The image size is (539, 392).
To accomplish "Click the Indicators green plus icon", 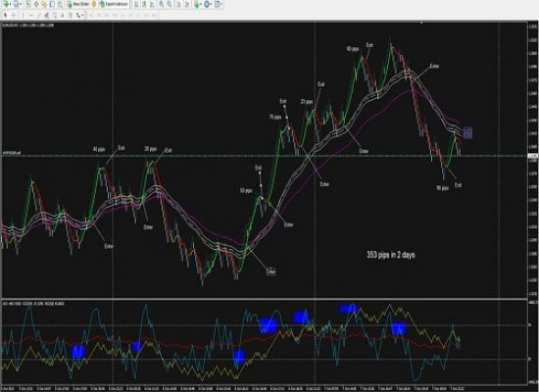I will point(196,4).
